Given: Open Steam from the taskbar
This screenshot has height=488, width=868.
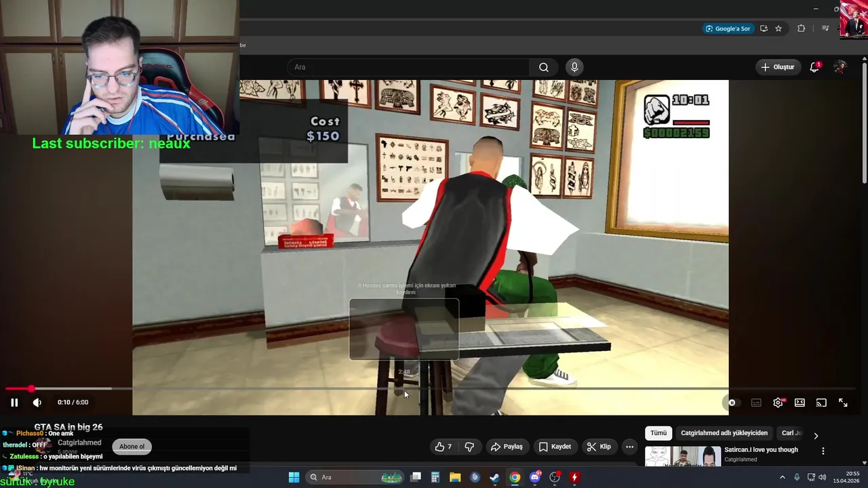Looking at the screenshot, I should [x=494, y=477].
